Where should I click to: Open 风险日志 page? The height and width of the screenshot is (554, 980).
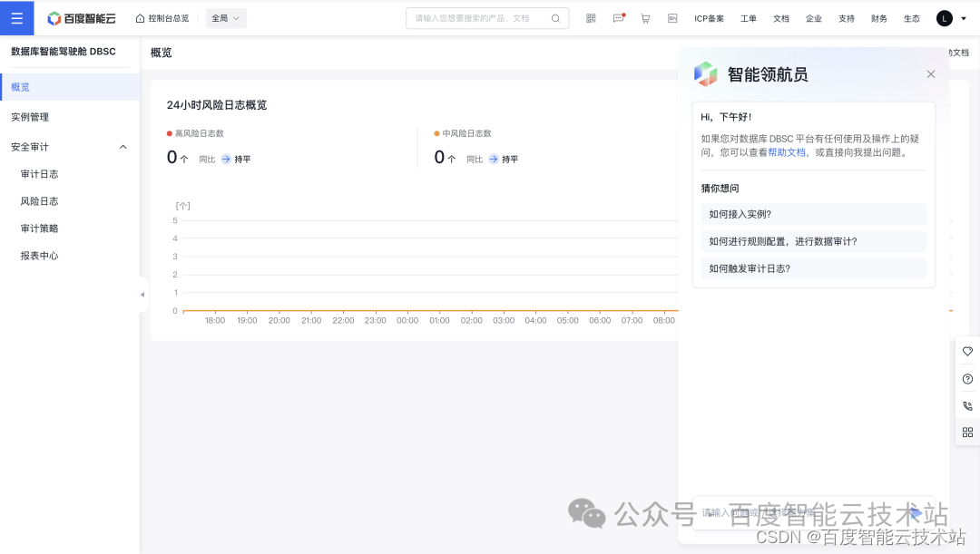click(39, 201)
